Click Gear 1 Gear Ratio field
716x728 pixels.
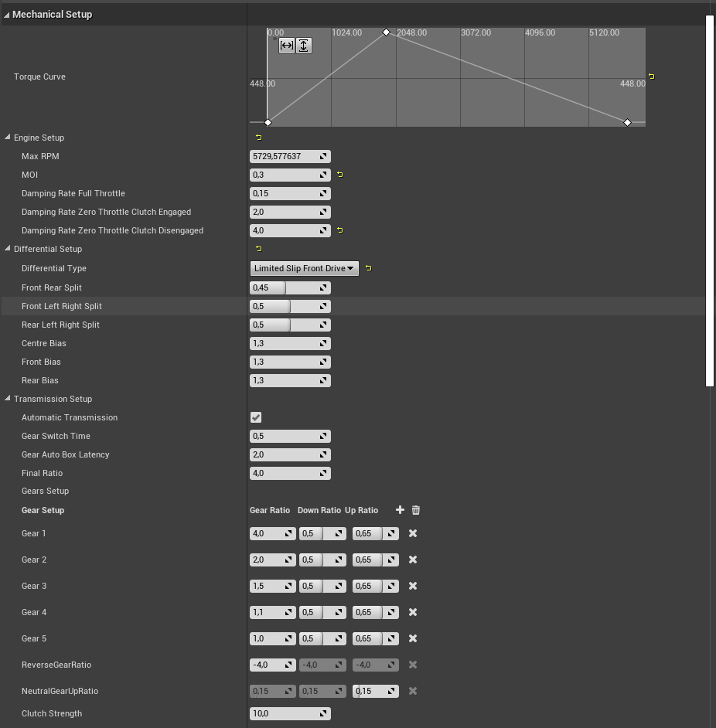(273, 533)
